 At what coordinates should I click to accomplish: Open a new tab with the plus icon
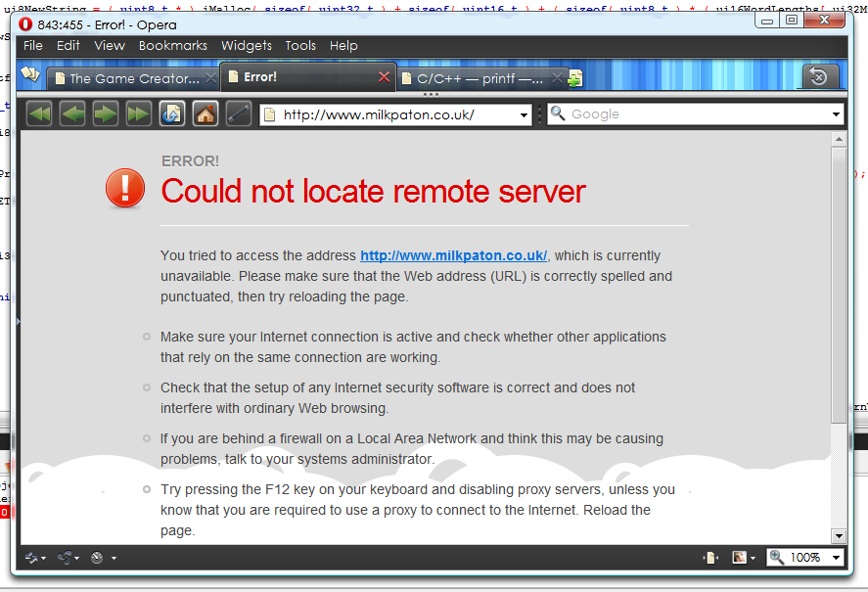575,78
